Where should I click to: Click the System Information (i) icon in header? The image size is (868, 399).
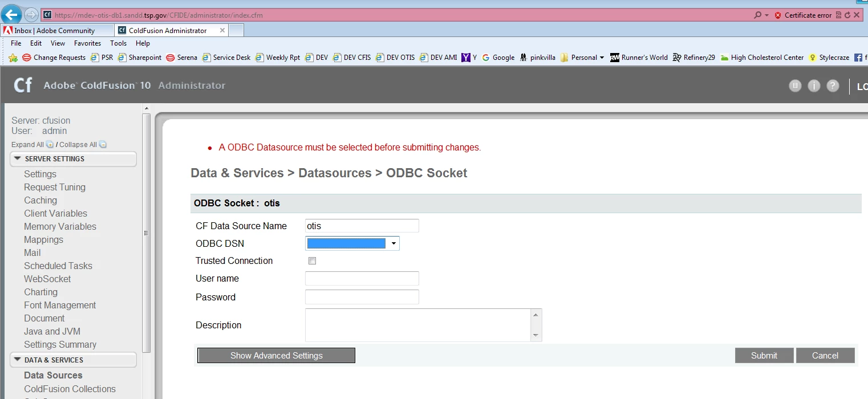814,85
